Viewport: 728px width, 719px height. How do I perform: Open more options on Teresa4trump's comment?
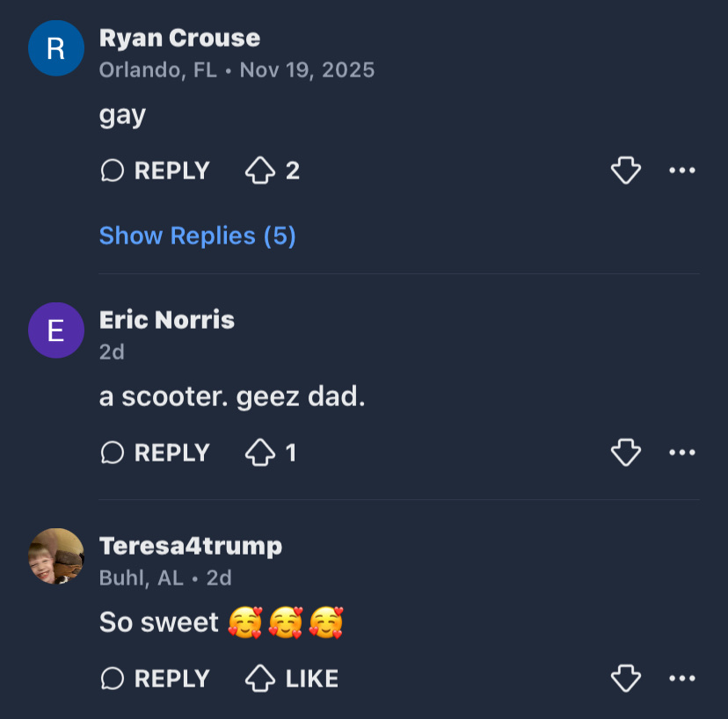click(x=682, y=679)
